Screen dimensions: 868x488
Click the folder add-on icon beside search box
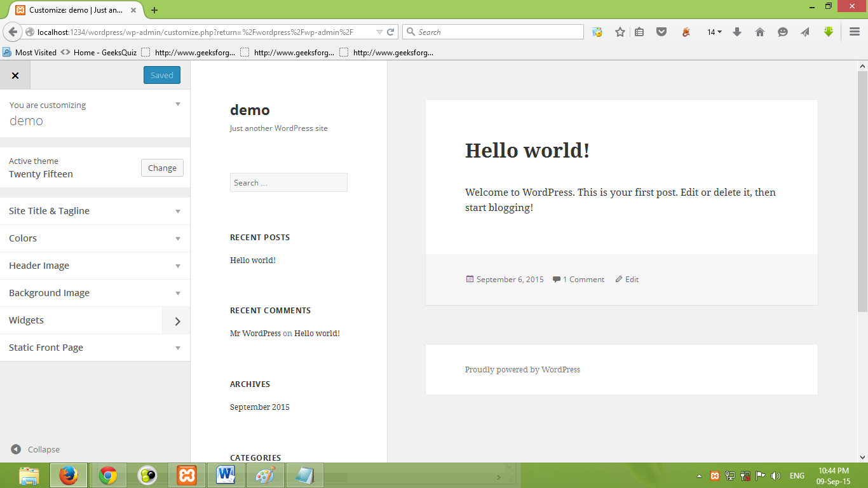(597, 32)
